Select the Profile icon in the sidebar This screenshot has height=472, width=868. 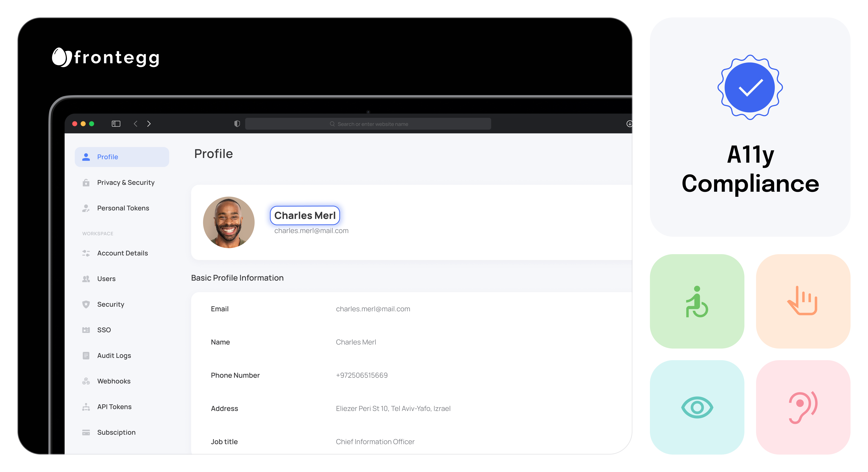tap(86, 157)
